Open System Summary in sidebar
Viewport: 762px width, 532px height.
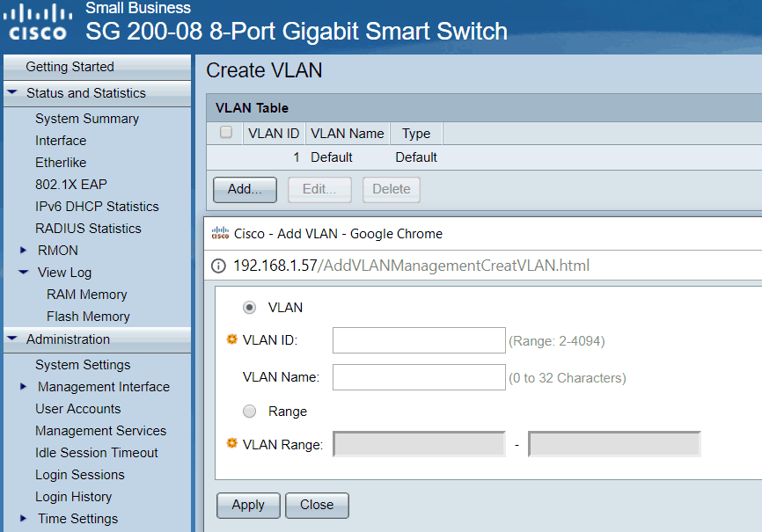pyautogui.click(x=87, y=119)
